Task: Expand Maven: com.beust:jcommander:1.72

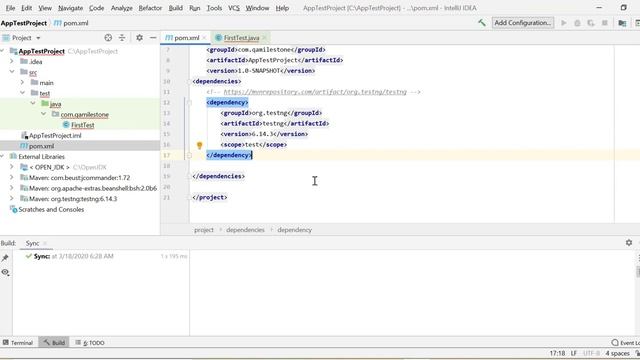Action: tap(12, 178)
